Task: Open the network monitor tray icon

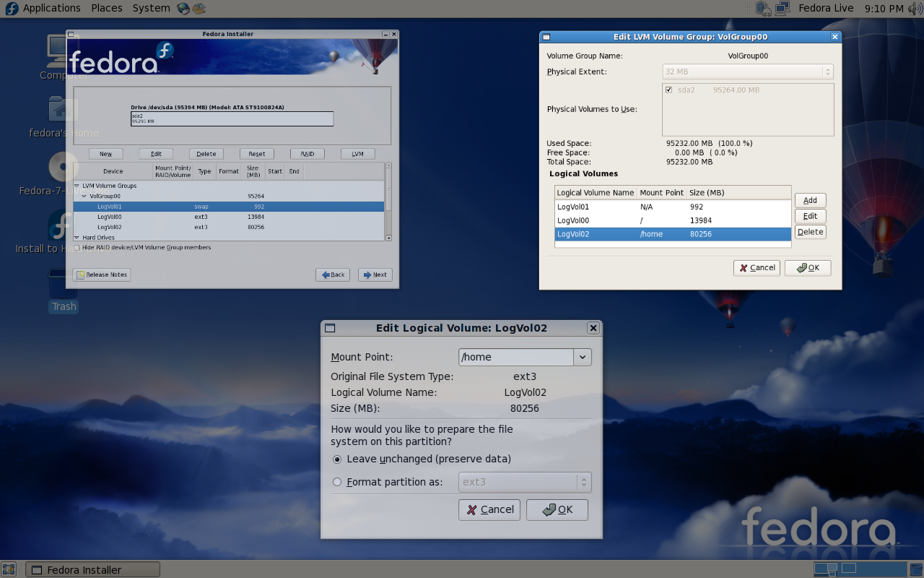Action: pos(782,9)
